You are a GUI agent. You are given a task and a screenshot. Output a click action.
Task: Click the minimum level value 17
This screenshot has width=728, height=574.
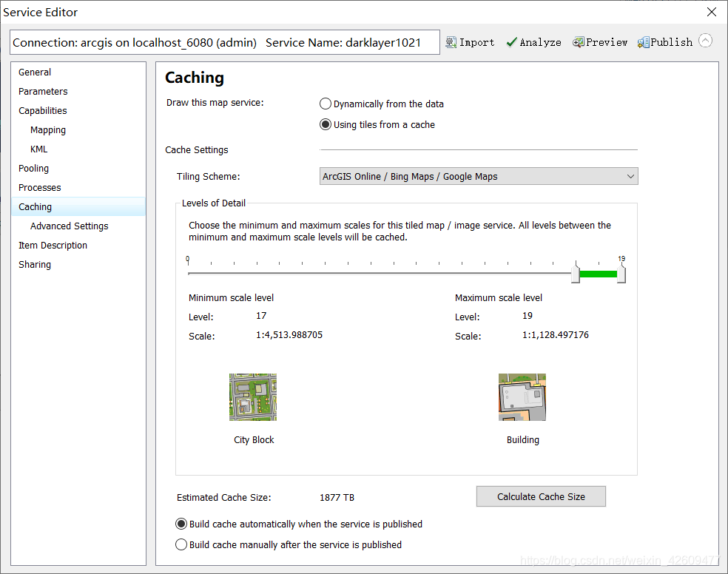point(261,316)
